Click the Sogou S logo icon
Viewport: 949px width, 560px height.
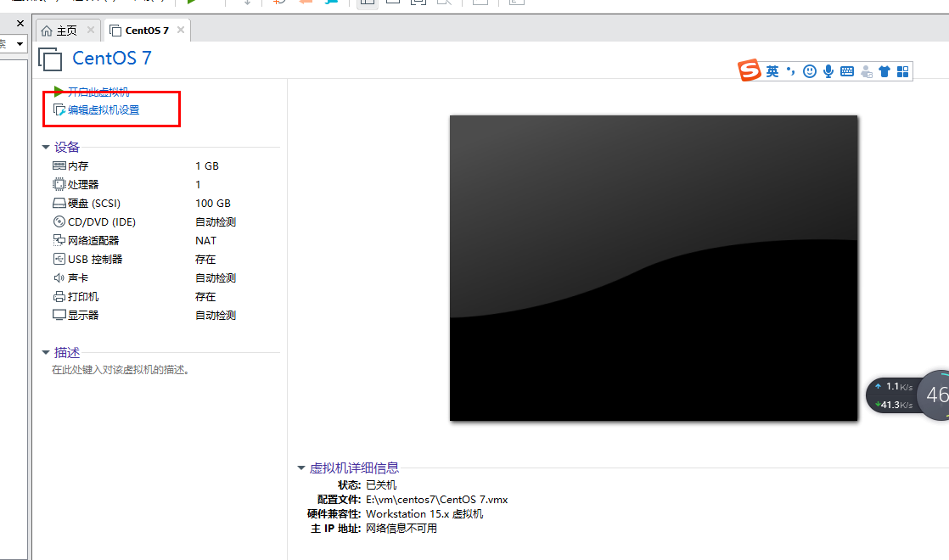tap(750, 70)
